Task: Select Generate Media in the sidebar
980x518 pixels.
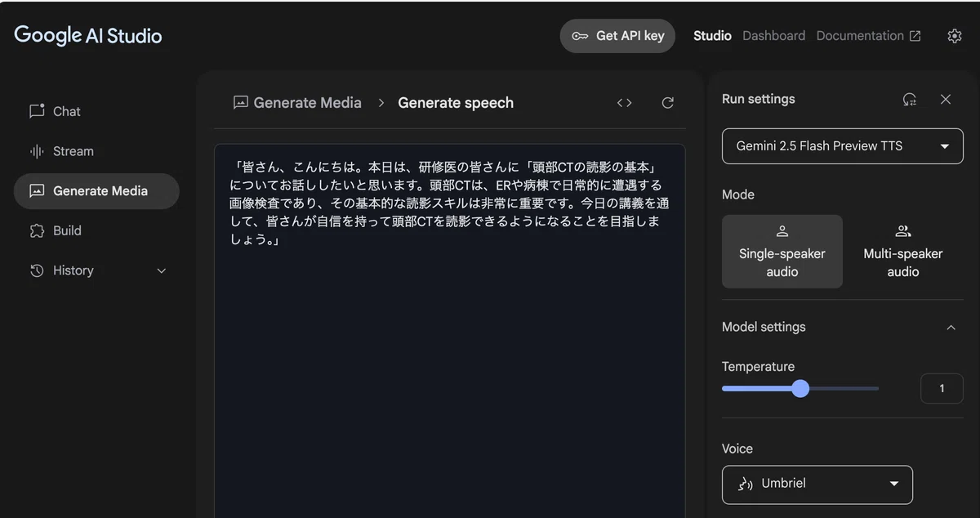Action: click(96, 191)
